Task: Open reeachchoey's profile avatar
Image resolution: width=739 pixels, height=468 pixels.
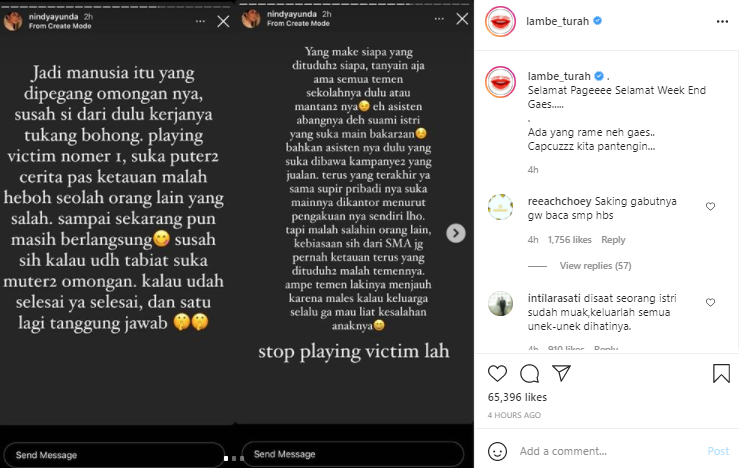Action: 500,207
